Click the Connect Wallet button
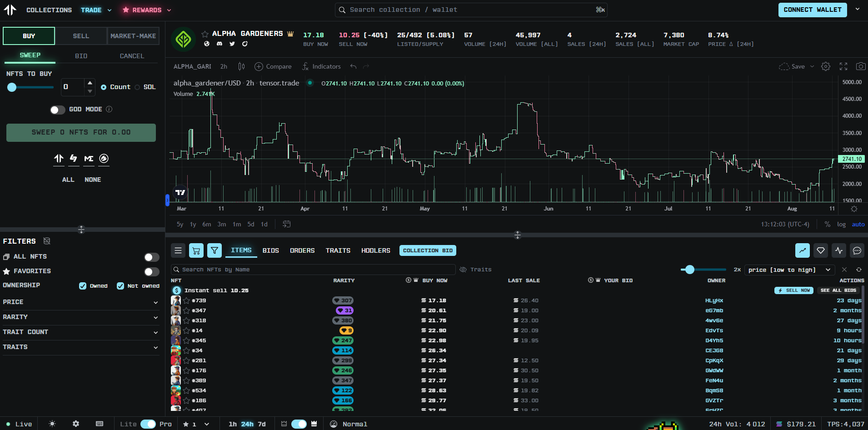Viewport: 868px width, 430px height. point(812,10)
